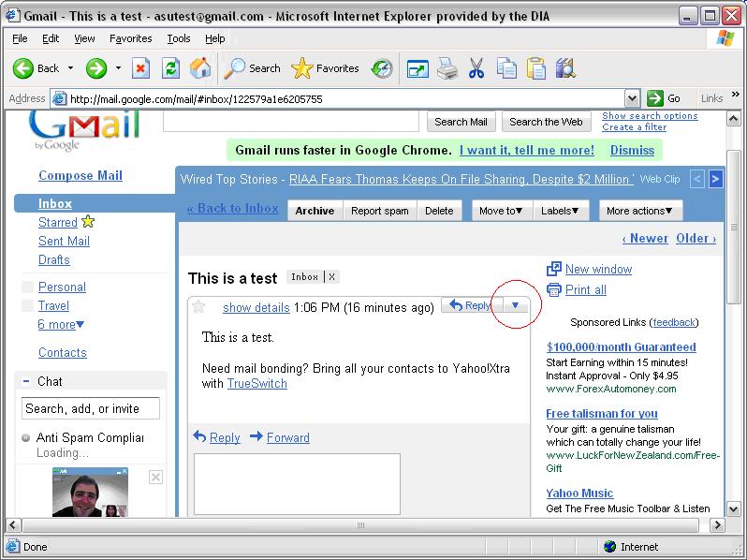747x560 pixels.
Task: Click the Home icon in toolbar
Action: point(200,68)
